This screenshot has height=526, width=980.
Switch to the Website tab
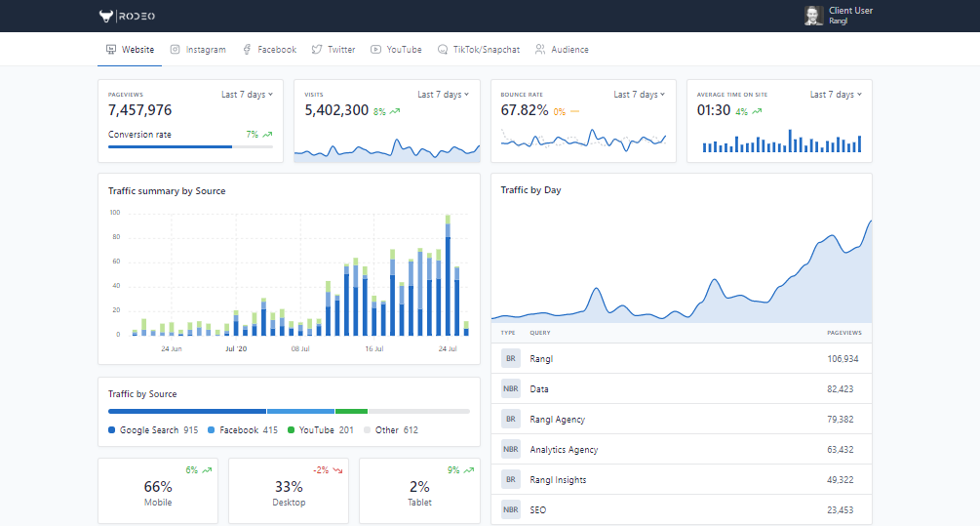click(x=130, y=50)
